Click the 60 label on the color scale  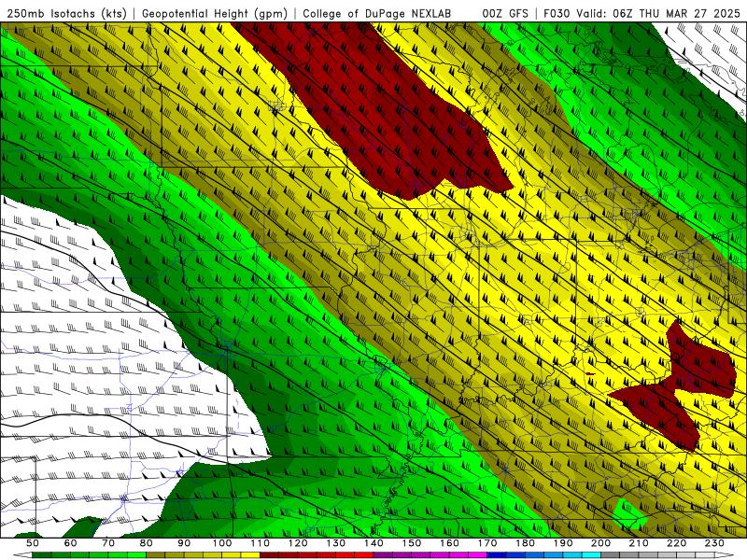[x=70, y=543]
